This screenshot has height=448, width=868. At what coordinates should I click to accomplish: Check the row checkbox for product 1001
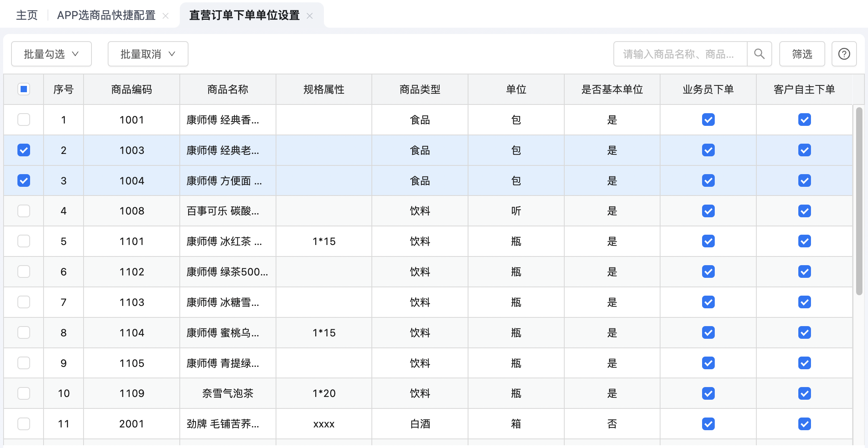[x=24, y=120]
